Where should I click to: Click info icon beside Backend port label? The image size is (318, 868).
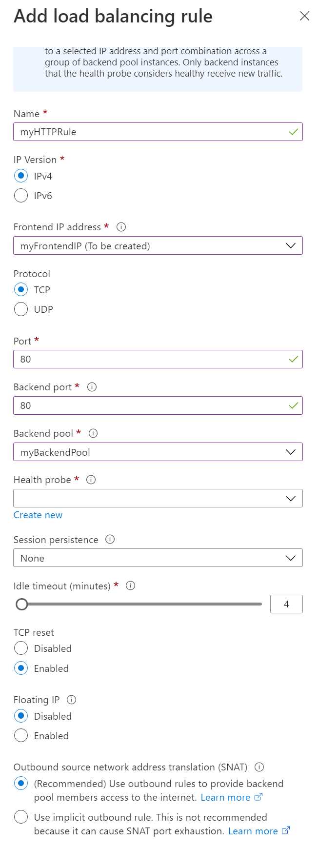click(x=92, y=387)
